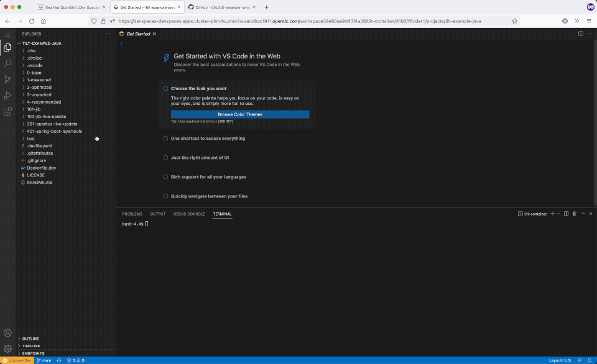
Task: Open Explorer views and more actions menu
Action: 108,34
